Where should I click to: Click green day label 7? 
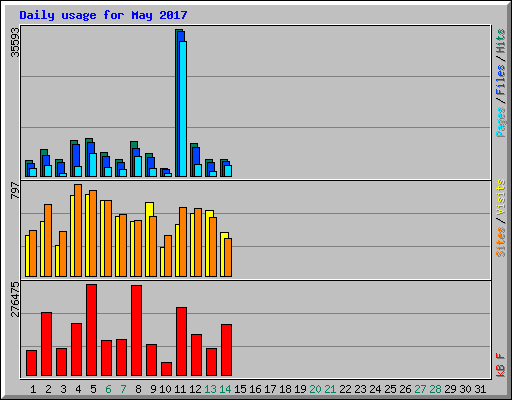123,389
